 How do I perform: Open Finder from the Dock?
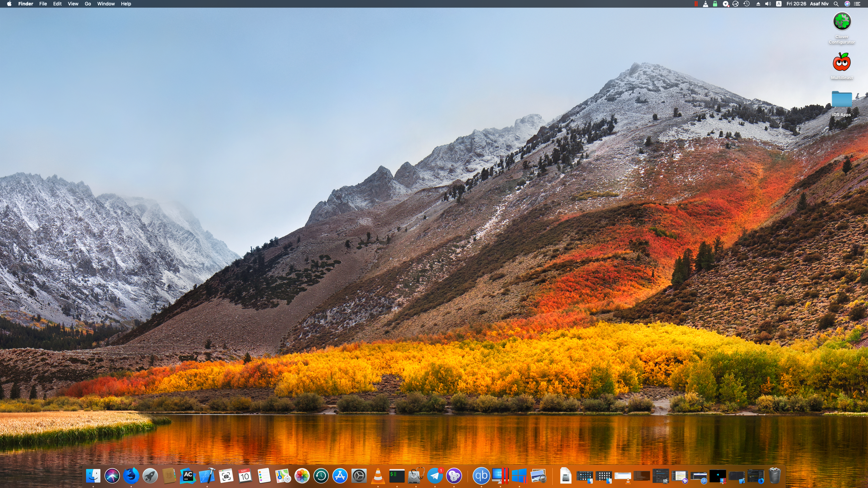click(x=93, y=476)
